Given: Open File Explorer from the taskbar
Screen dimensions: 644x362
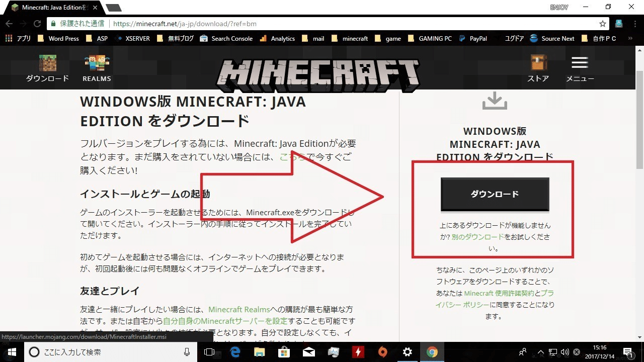Looking at the screenshot, I should [x=260, y=352].
